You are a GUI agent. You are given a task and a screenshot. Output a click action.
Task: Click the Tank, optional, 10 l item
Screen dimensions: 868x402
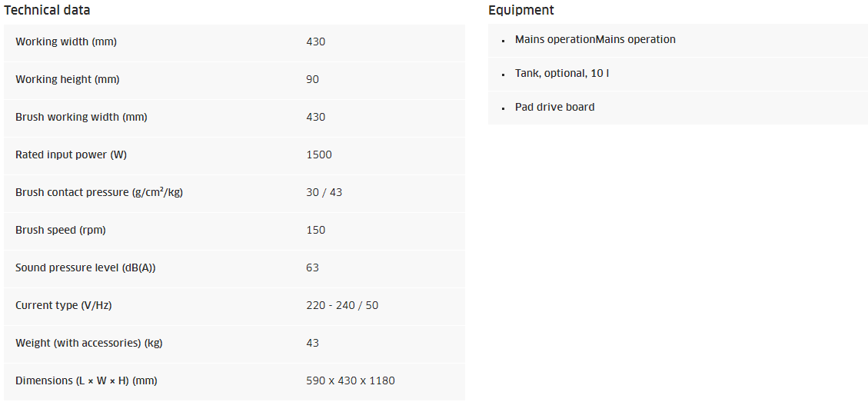[x=562, y=73]
